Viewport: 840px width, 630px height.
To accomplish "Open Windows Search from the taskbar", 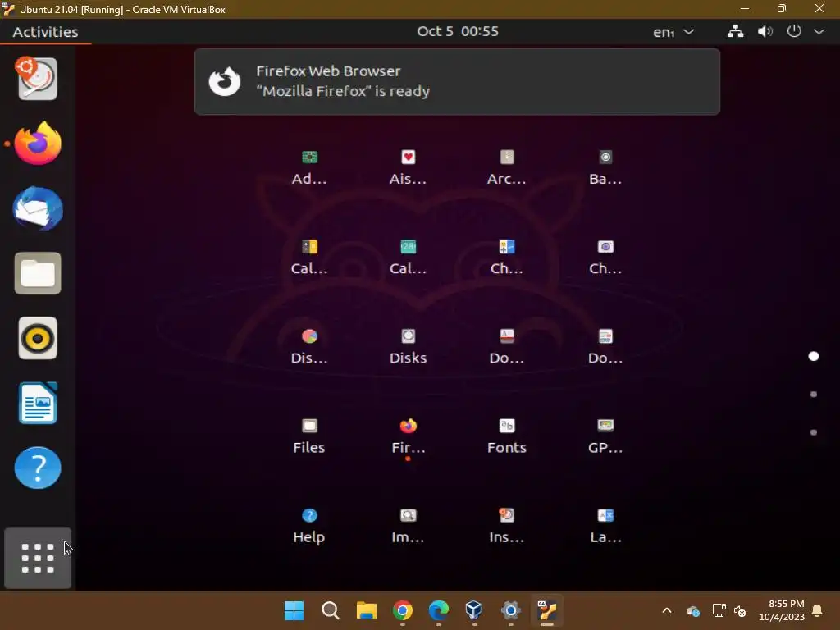I will [330, 610].
